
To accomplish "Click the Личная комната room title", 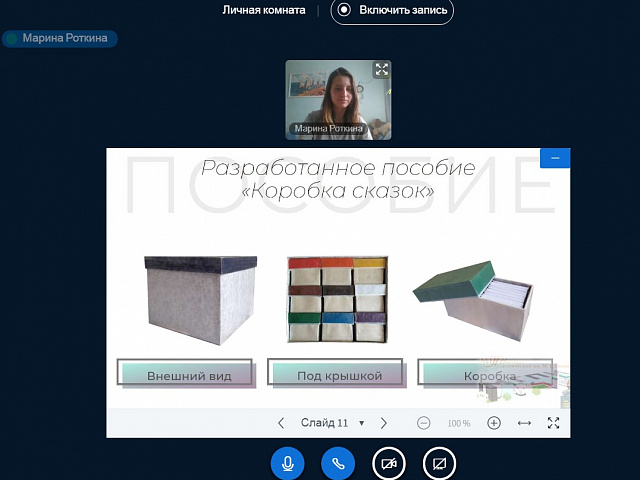I will point(264,10).
